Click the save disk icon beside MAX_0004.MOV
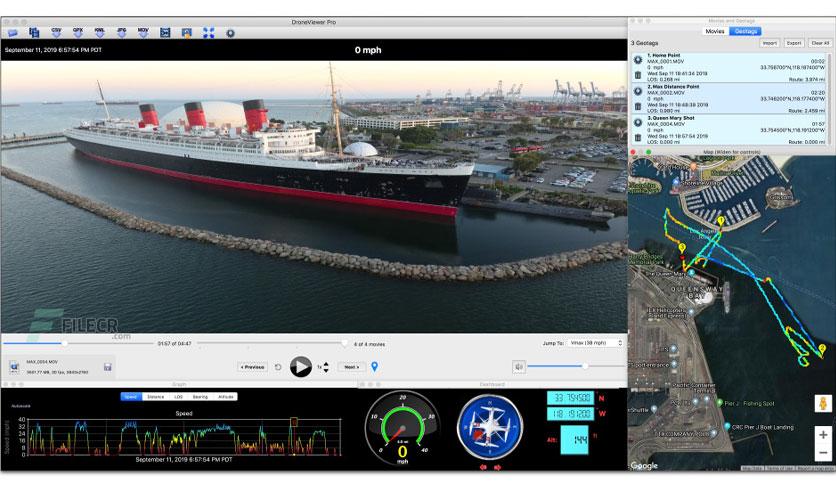Viewport: 836px width, 484px height. coord(108,367)
